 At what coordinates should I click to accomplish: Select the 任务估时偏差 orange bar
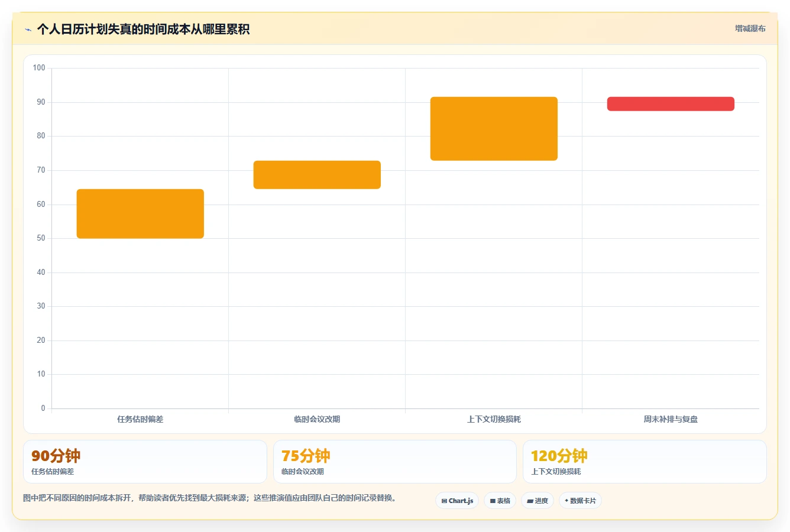pyautogui.click(x=140, y=214)
